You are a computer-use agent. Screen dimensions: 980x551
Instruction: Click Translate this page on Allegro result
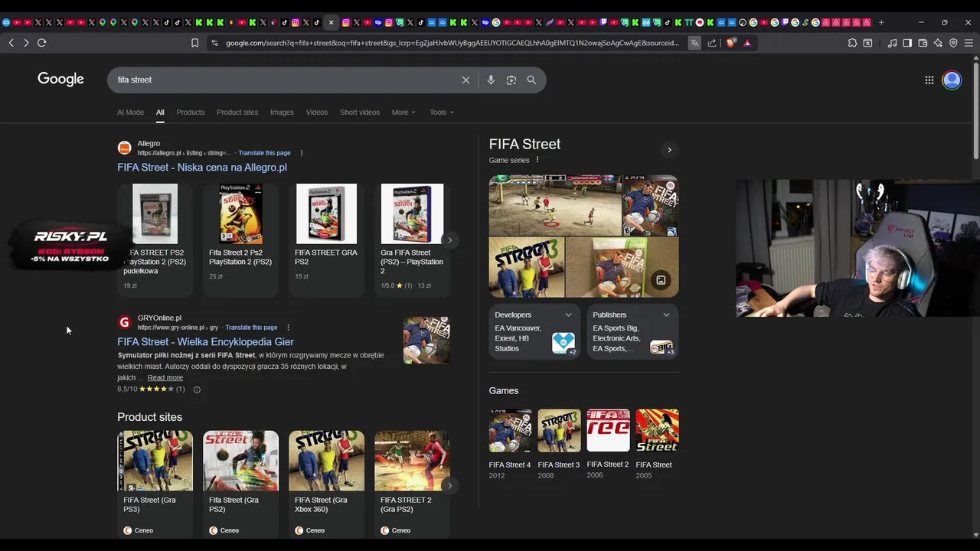tap(264, 153)
